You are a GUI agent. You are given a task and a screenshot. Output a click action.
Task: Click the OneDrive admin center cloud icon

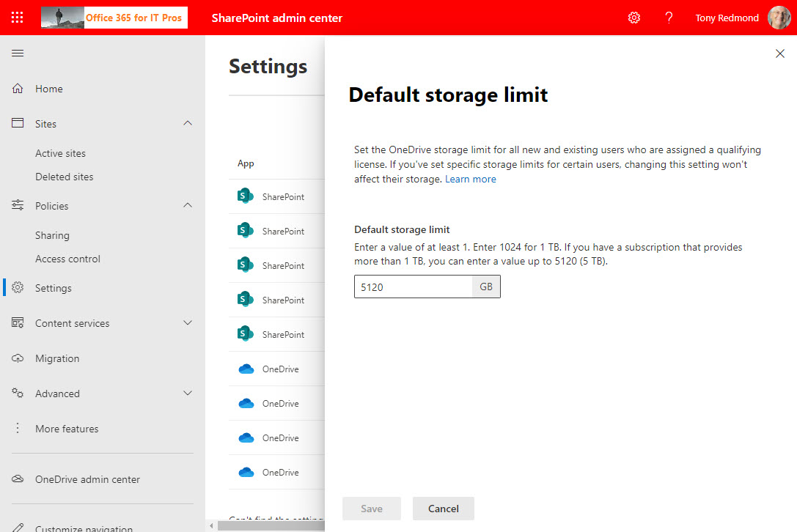(18, 479)
